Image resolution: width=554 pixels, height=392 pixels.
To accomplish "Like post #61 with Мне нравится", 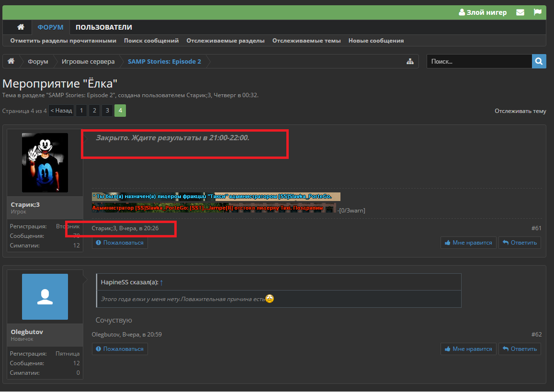I will (x=468, y=243).
